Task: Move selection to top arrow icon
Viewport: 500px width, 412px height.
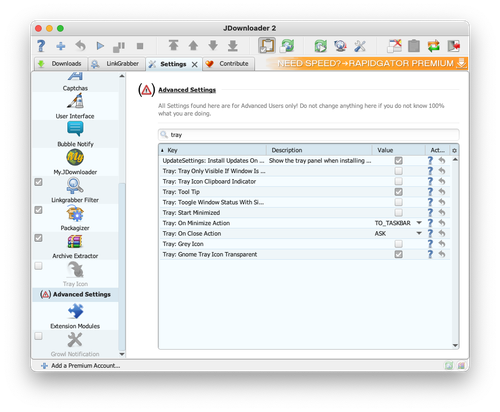Action: (x=173, y=45)
